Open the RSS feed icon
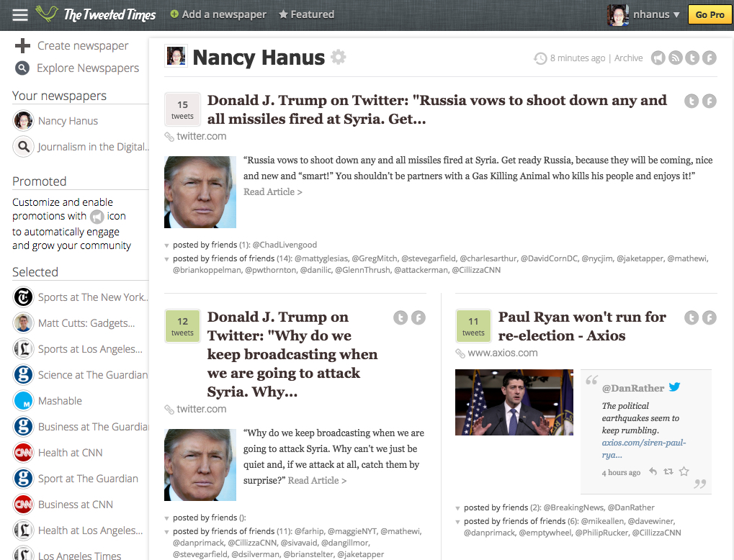Screen dimensions: 734x560 click(x=675, y=58)
